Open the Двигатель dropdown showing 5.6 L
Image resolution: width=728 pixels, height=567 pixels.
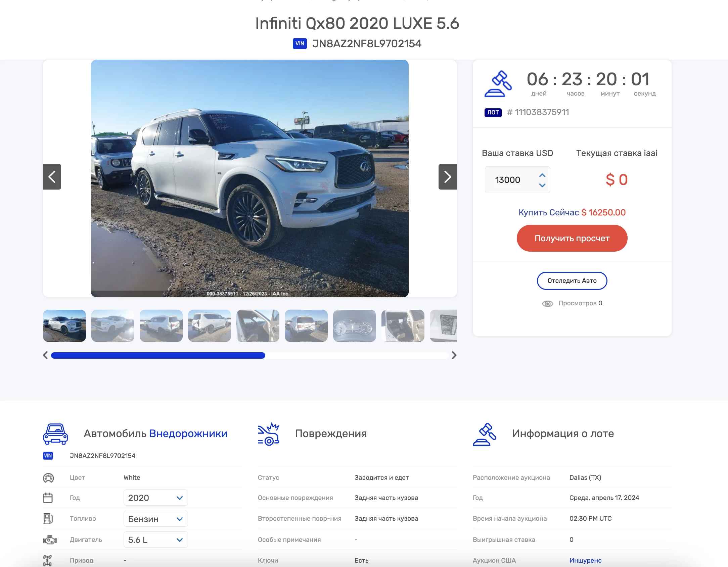(x=155, y=540)
